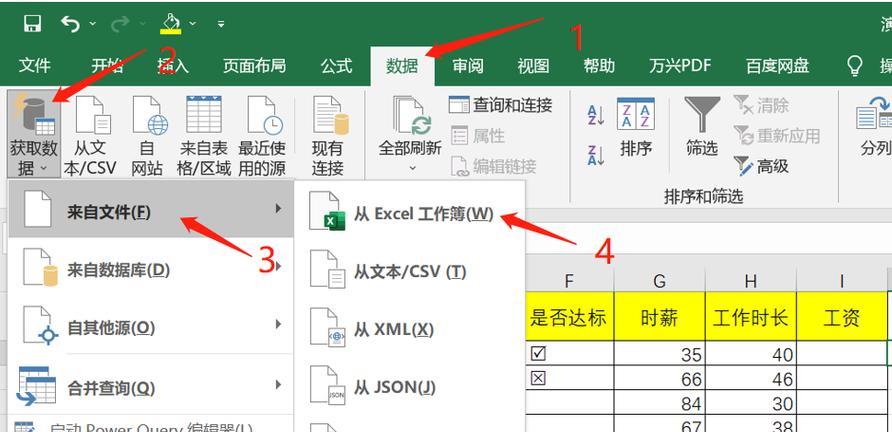Click the Redo arrow icon

pos(120,24)
